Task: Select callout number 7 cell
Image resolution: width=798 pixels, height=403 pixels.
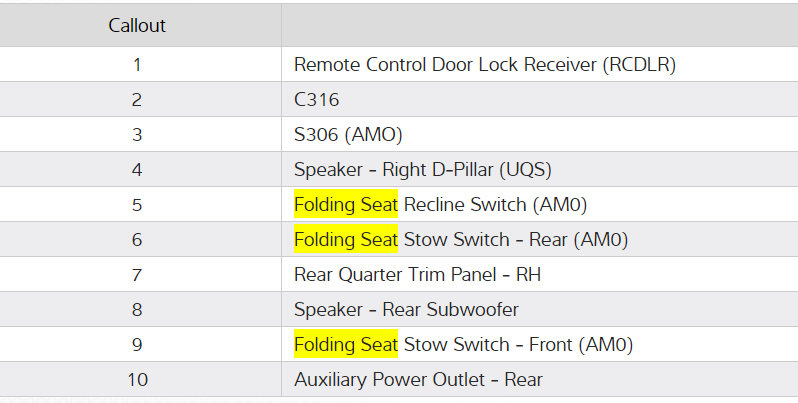Action: click(x=137, y=275)
